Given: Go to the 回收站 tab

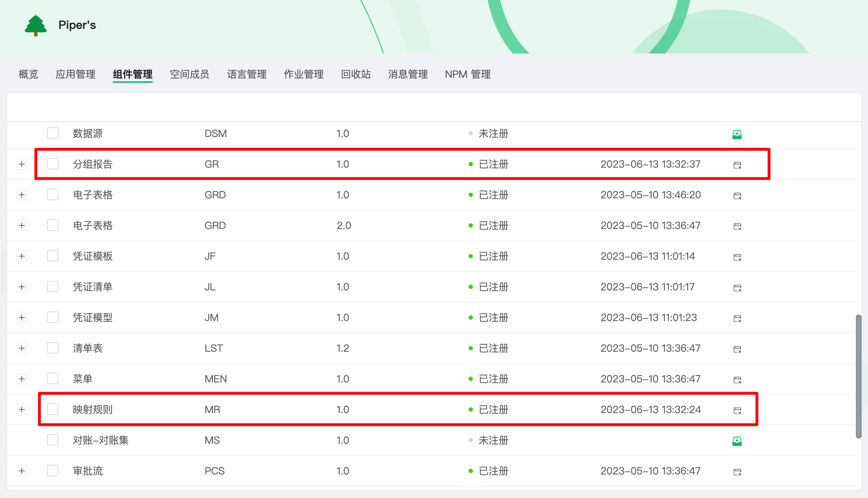Looking at the screenshot, I should click(356, 74).
